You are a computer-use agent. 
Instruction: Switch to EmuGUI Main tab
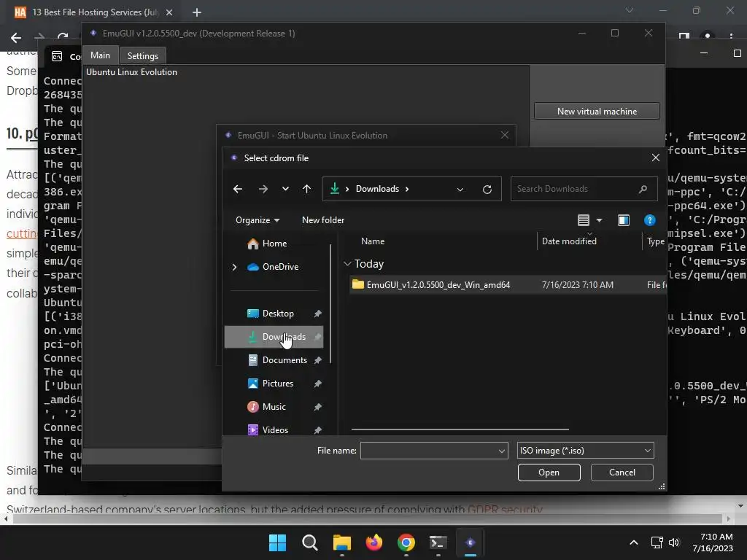point(100,55)
